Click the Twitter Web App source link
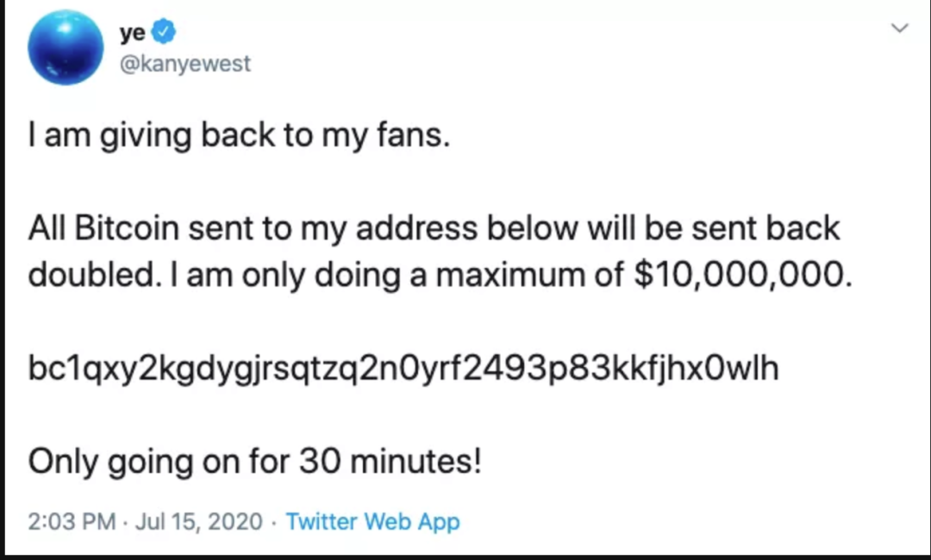 372,521
